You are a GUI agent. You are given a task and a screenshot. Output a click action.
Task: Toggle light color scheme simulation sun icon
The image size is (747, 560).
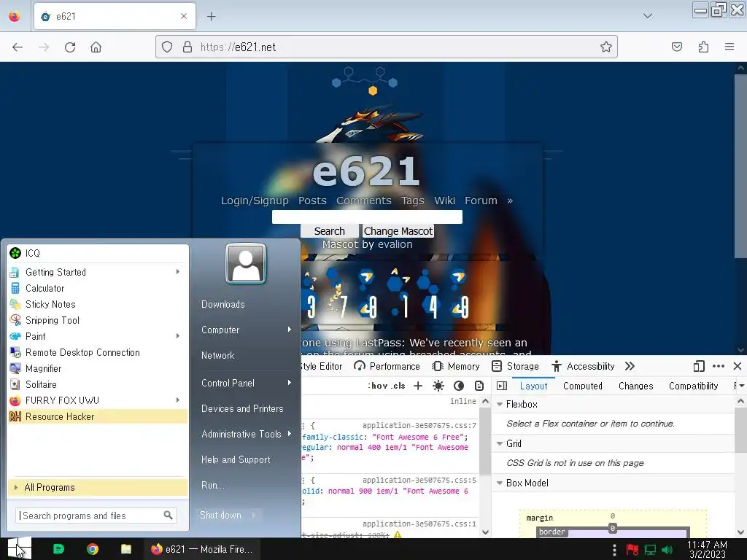click(x=438, y=386)
